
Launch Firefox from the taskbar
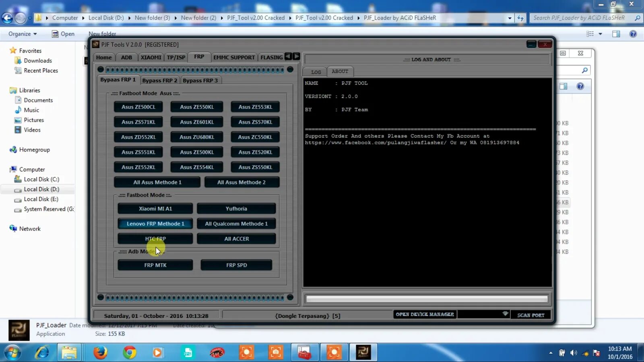point(100,353)
